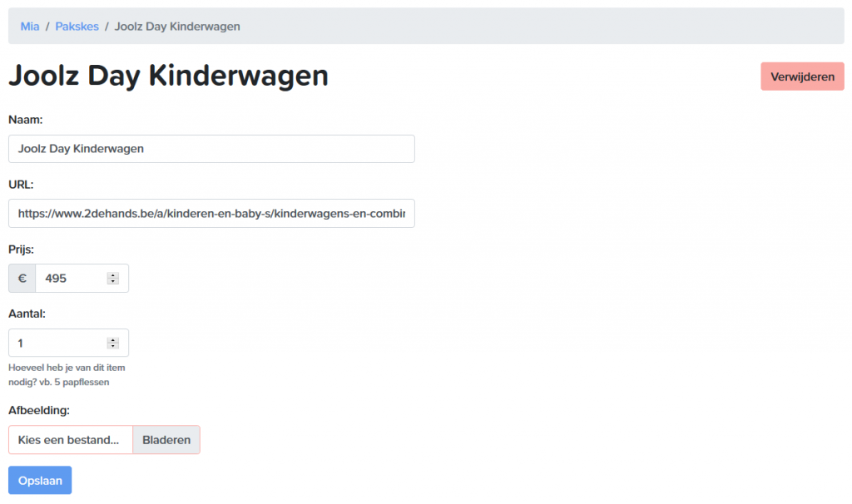The height and width of the screenshot is (504, 852).
Task: Click the 'Naam:' field label
Action: (x=26, y=120)
